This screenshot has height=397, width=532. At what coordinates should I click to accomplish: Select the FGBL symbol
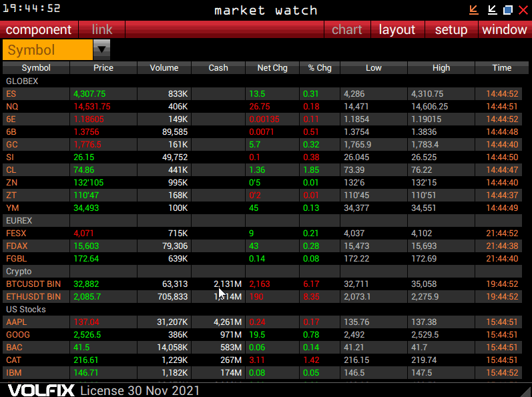(x=16, y=259)
